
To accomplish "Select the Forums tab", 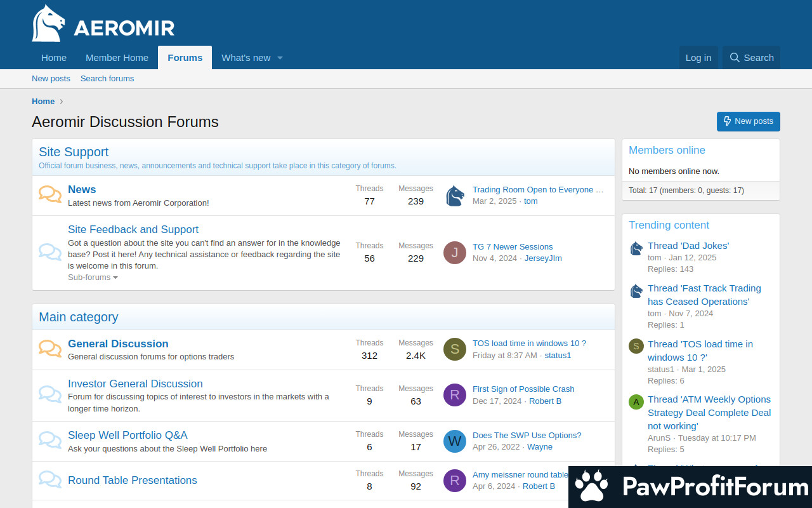I will [x=185, y=58].
